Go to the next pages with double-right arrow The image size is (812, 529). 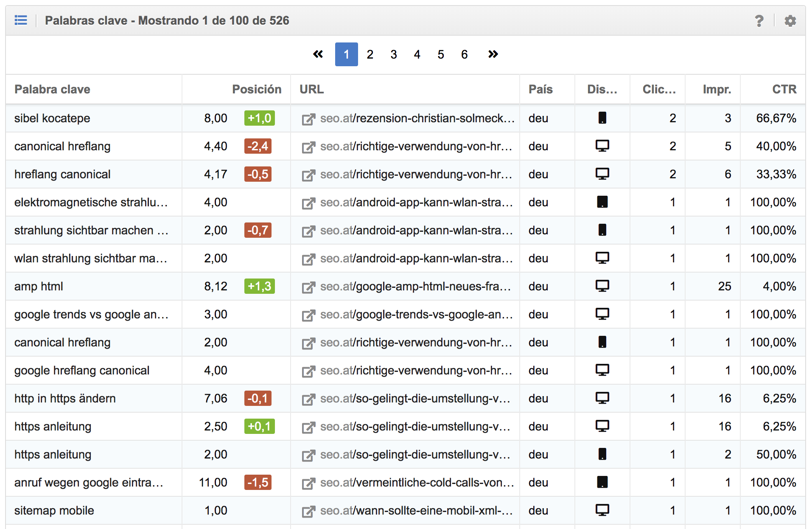[x=493, y=54]
